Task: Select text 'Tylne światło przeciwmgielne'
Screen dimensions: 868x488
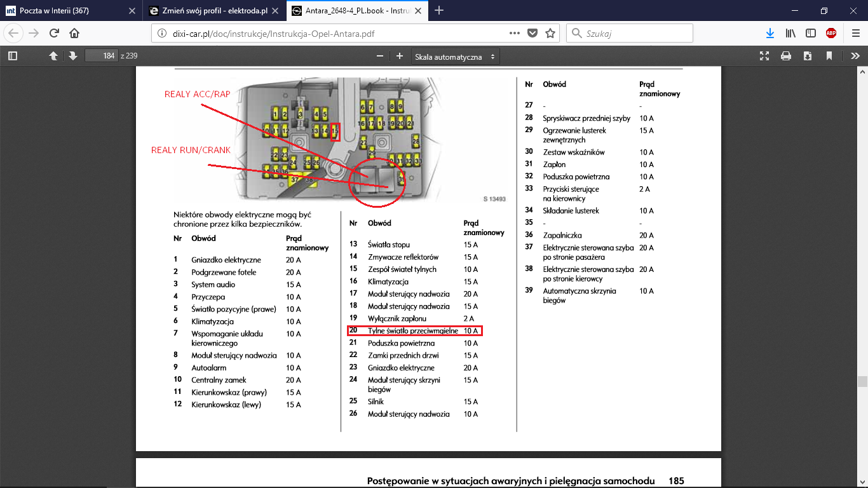Action: tap(413, 331)
